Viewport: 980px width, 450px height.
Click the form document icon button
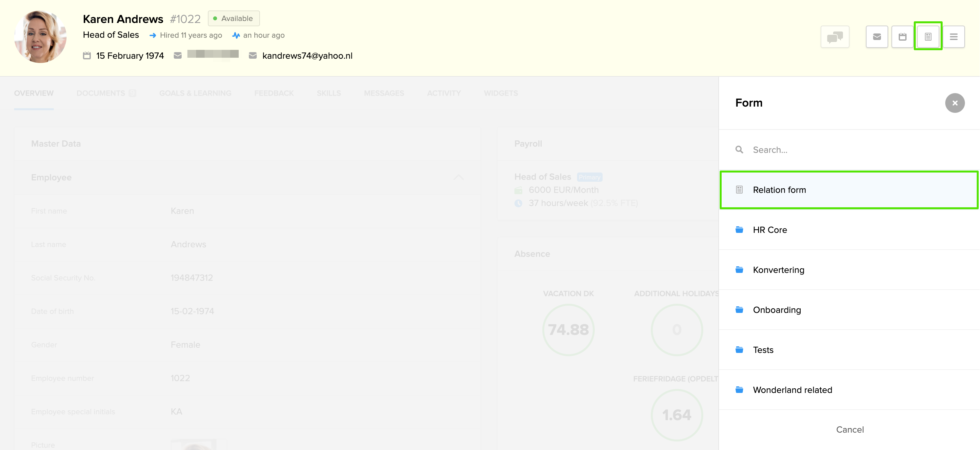point(928,37)
